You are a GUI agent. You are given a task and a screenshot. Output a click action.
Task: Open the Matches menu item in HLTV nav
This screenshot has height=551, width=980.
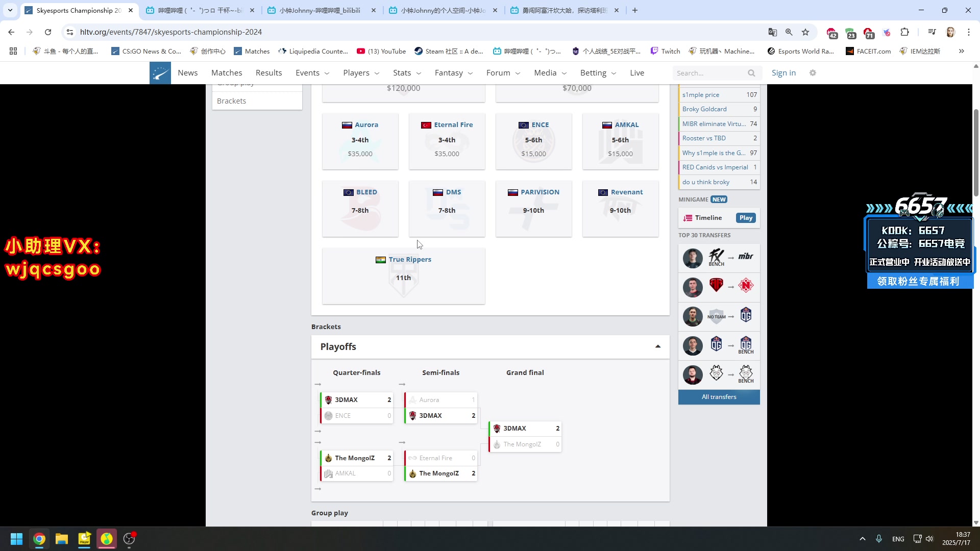227,73
